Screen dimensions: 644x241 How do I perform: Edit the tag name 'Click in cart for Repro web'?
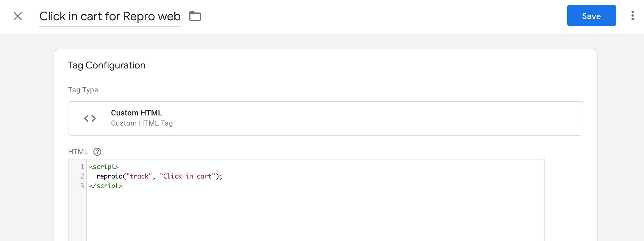(x=110, y=16)
